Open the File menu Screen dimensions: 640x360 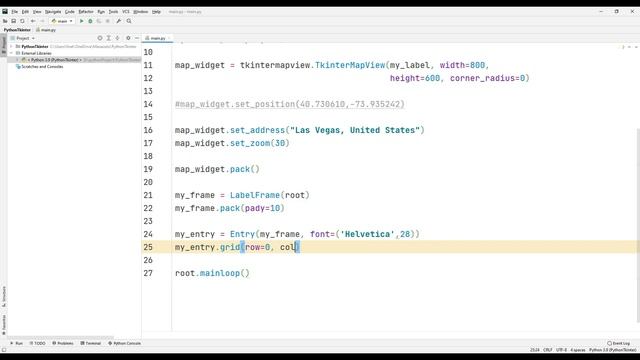(15, 12)
